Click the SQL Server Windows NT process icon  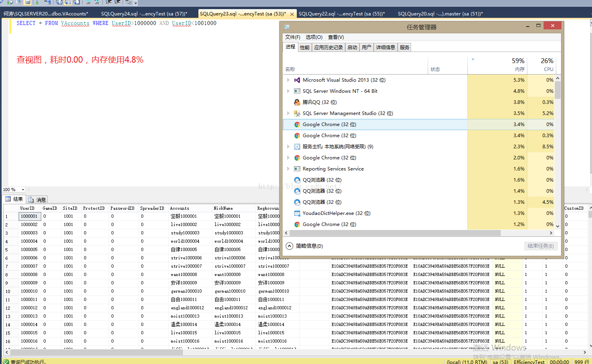click(x=297, y=91)
